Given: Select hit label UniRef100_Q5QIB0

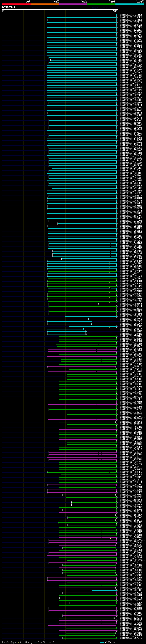Looking at the screenshot, I should pos(131,336).
